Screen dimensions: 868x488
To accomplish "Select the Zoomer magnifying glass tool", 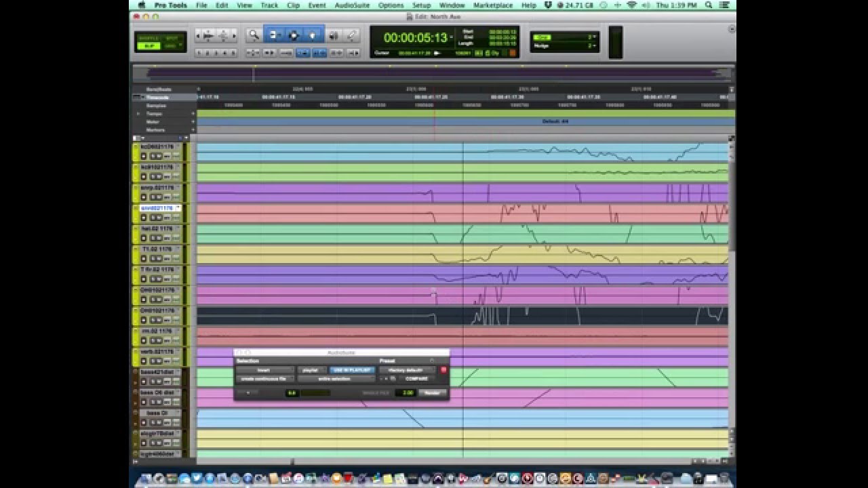I will 254,35.
